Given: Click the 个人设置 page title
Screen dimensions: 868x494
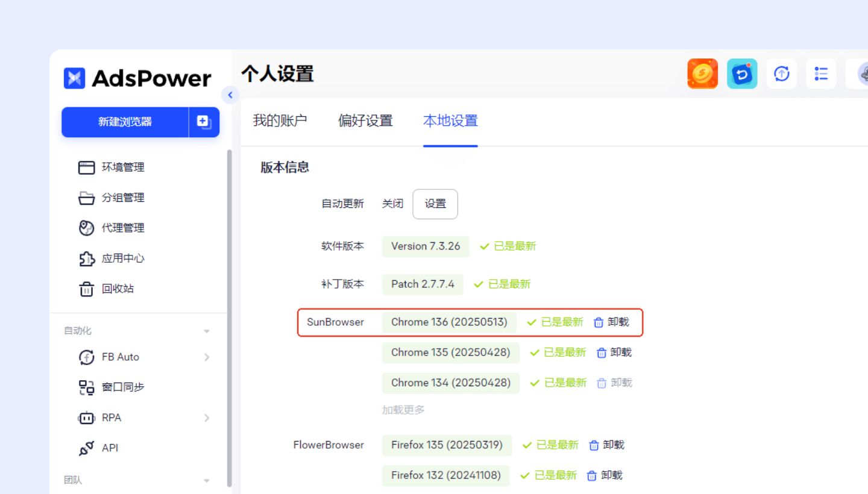Looking at the screenshot, I should click(x=277, y=73).
